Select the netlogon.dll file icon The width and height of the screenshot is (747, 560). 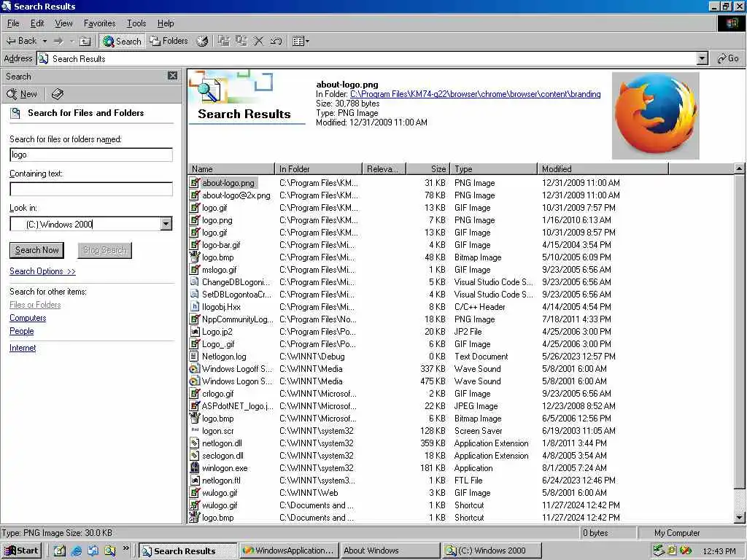[194, 443]
